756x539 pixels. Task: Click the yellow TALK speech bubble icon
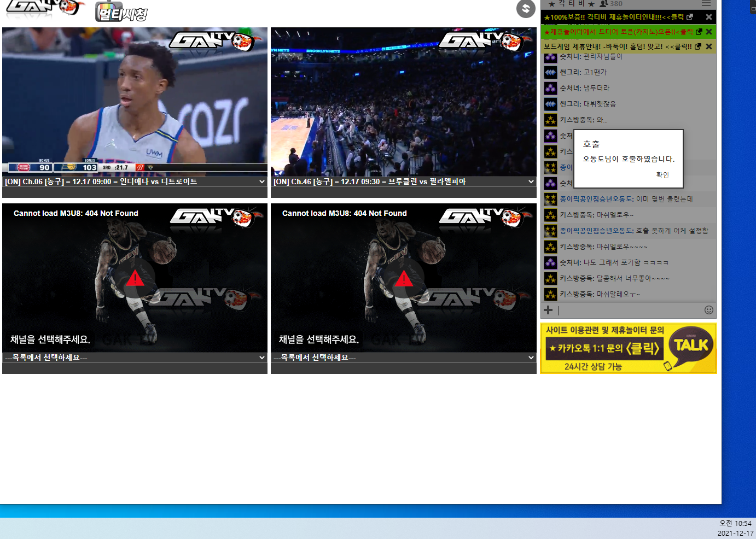[691, 346]
